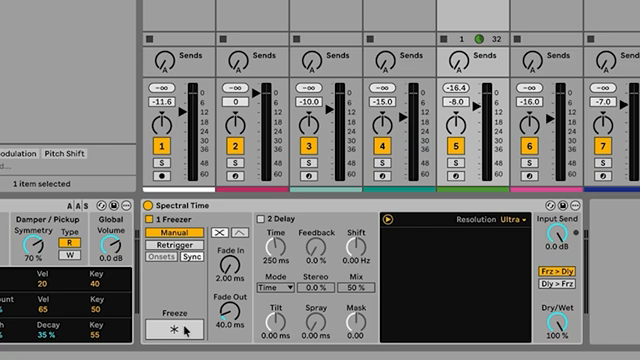
Task: Arm track 3 for recording
Action: pyautogui.click(x=309, y=176)
